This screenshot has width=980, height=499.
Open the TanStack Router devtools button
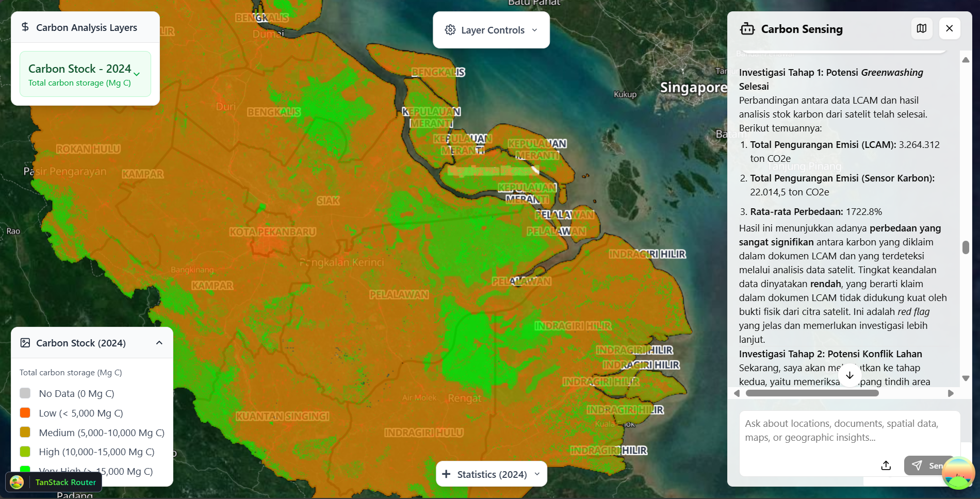[x=54, y=482]
